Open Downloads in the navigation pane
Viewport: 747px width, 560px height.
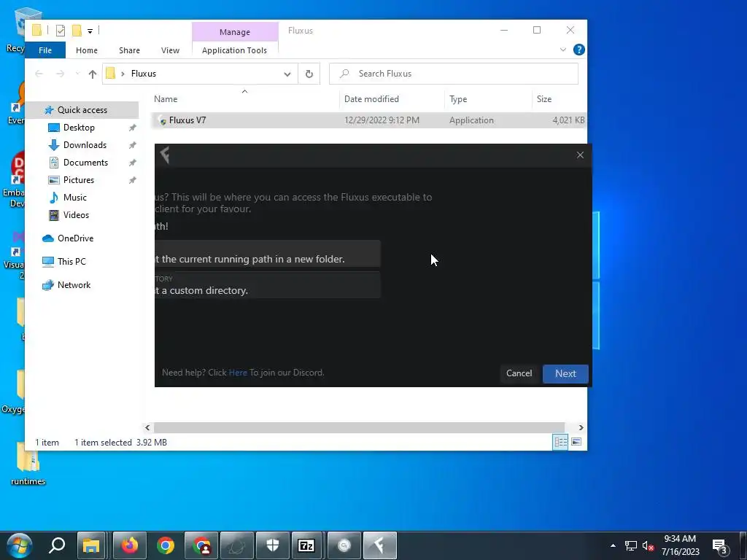point(85,145)
